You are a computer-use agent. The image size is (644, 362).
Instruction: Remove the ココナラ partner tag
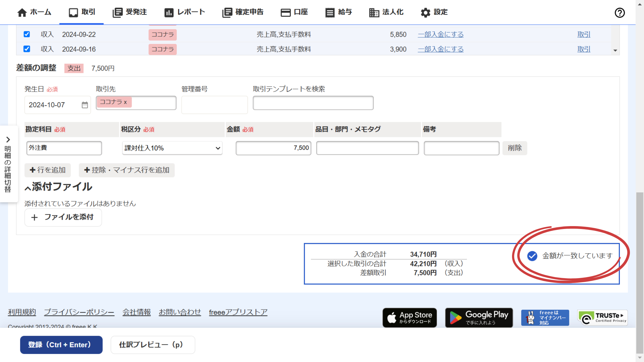(126, 102)
